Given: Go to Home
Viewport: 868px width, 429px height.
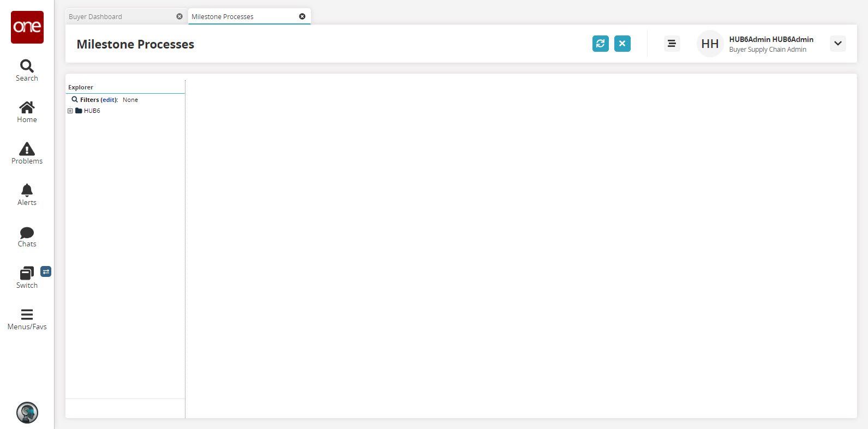Looking at the screenshot, I should click(x=27, y=112).
